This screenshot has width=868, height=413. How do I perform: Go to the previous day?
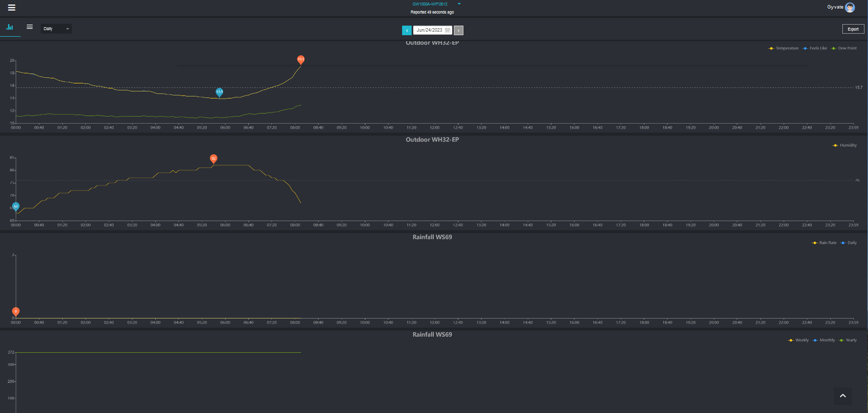407,31
